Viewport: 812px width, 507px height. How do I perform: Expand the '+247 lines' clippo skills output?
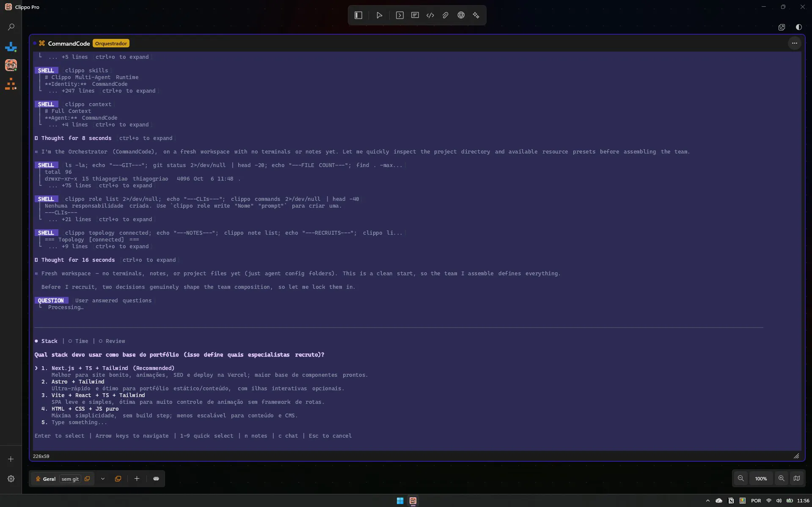coord(102,91)
